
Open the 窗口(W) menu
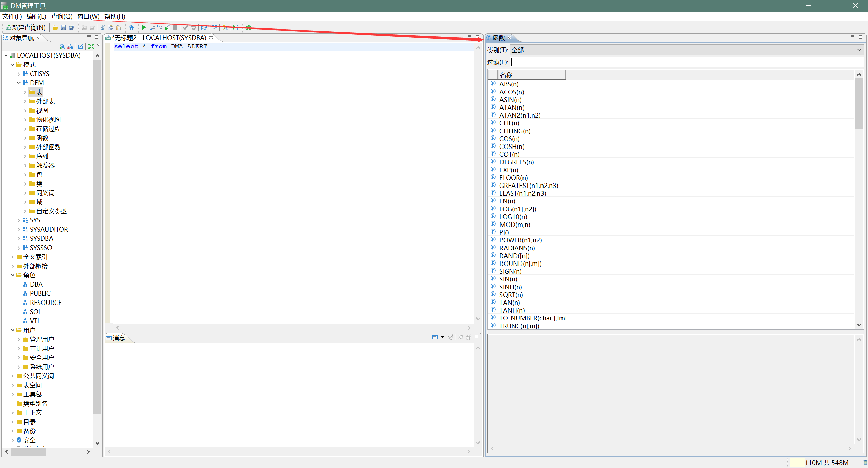(88, 16)
